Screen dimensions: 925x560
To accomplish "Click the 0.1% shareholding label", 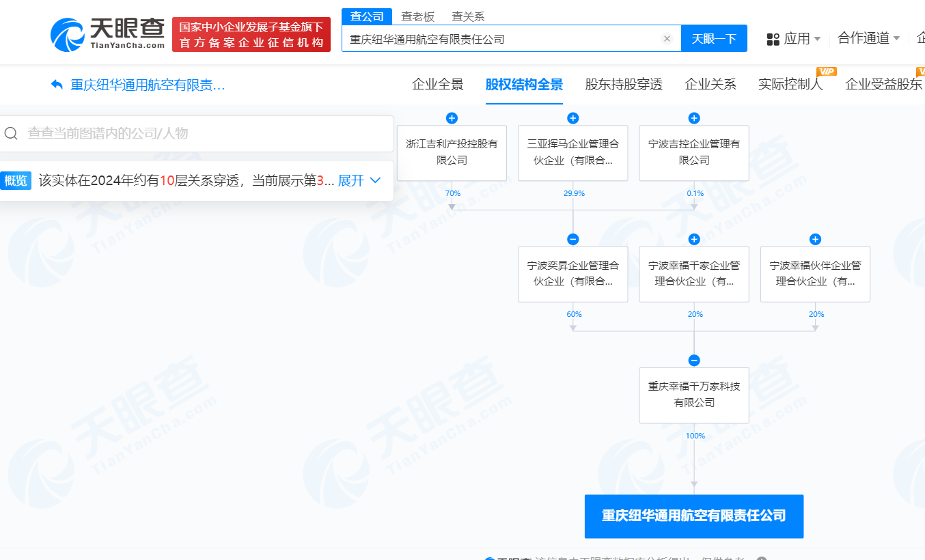I will coord(695,193).
